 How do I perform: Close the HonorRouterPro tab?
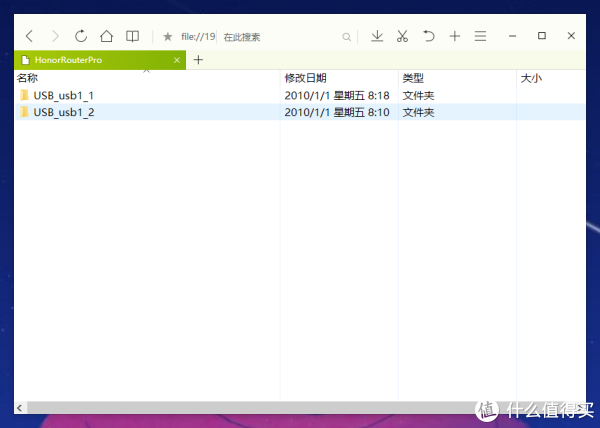pyautogui.click(x=177, y=60)
